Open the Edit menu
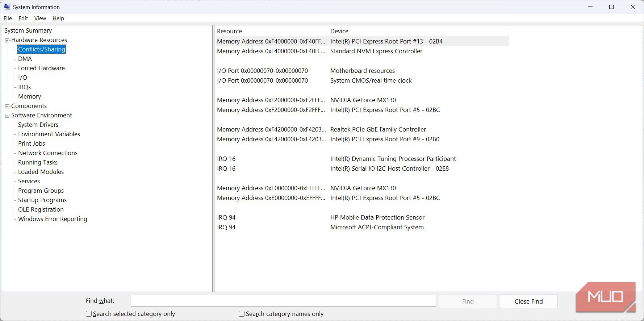The image size is (644, 321). (x=23, y=18)
